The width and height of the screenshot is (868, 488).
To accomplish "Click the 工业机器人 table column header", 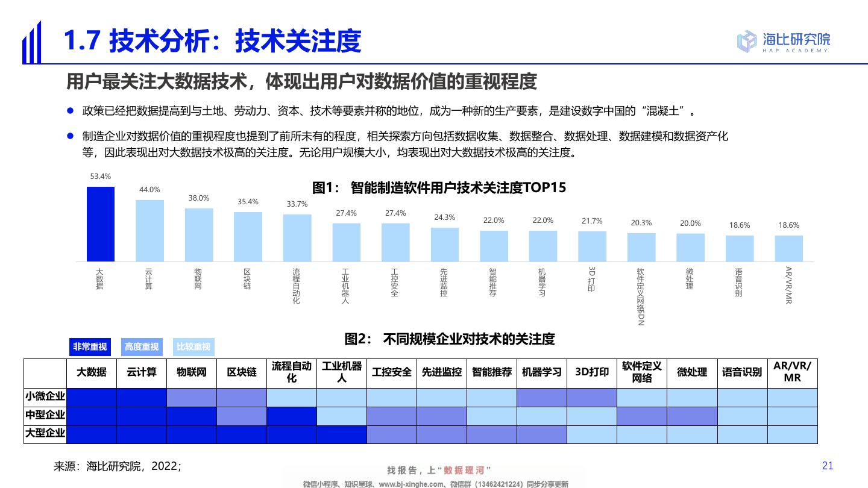I will coord(342,372).
